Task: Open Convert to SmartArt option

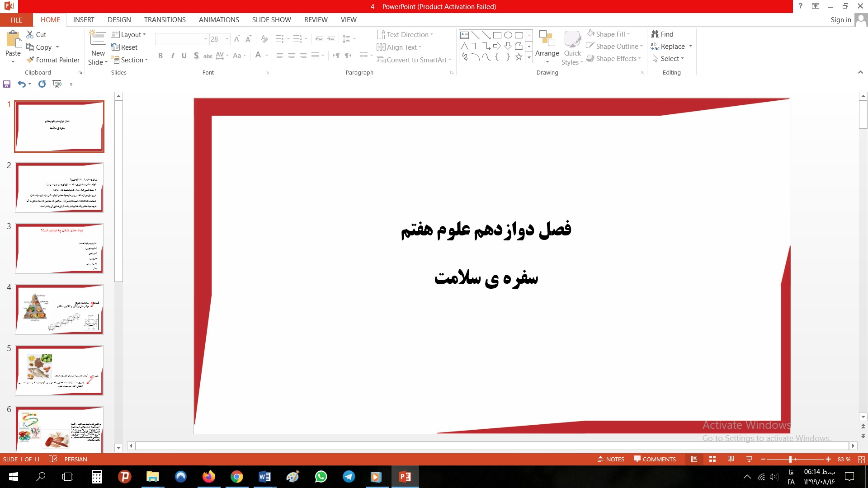Action: coord(413,60)
